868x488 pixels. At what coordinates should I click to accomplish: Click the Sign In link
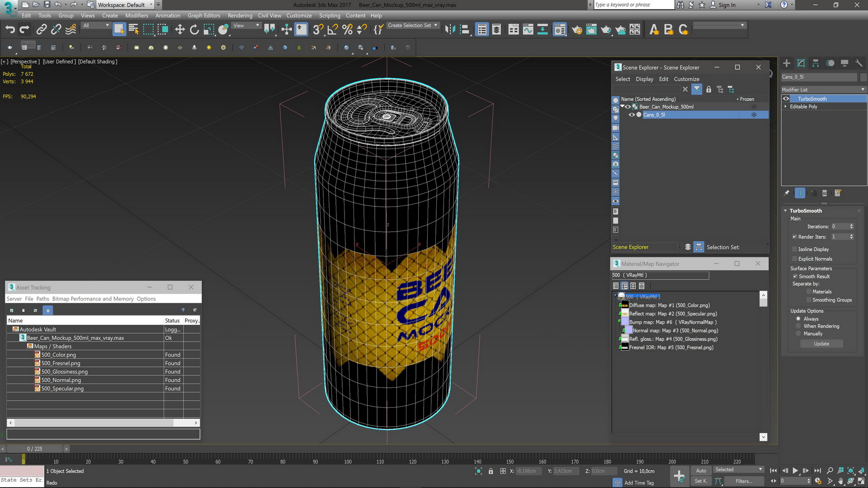[x=727, y=5]
